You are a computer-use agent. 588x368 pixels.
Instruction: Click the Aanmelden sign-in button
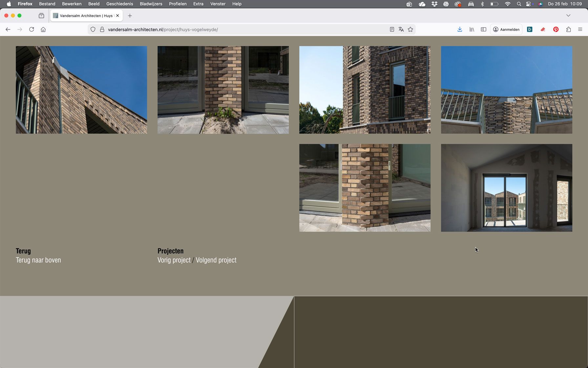coord(506,30)
